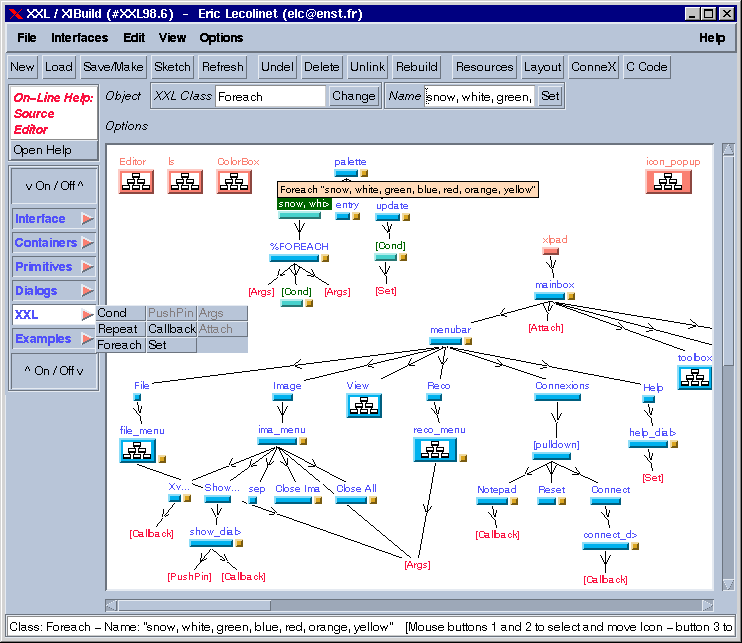Image resolution: width=742 pixels, height=643 pixels.
Task: Select the Connect node bar
Action: [605, 501]
